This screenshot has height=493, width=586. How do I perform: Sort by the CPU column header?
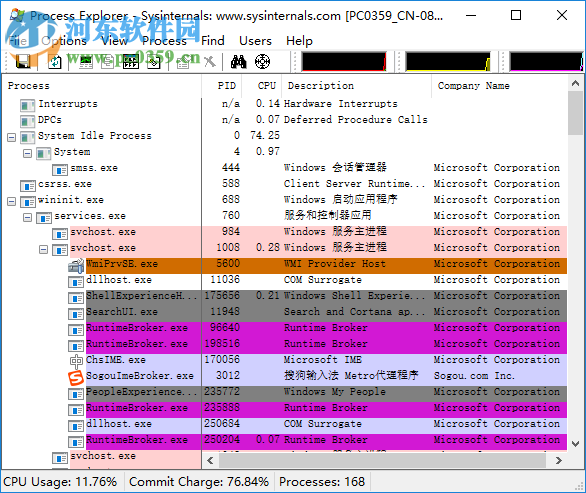[x=262, y=86]
